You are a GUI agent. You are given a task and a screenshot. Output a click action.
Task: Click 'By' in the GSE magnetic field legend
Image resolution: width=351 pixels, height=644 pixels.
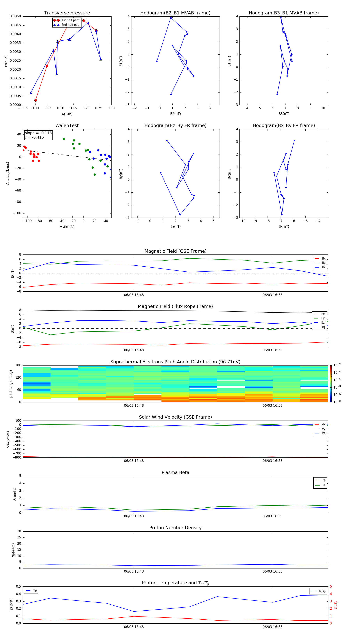[320, 263]
